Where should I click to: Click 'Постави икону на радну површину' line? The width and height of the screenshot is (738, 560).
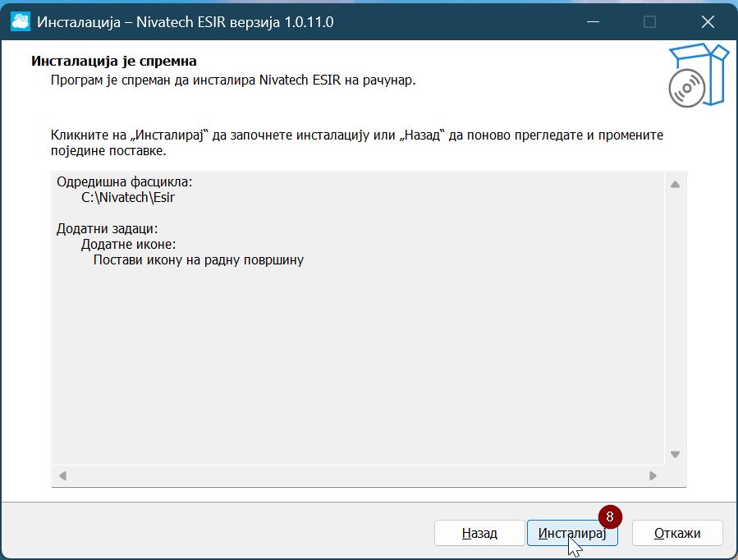click(x=198, y=259)
